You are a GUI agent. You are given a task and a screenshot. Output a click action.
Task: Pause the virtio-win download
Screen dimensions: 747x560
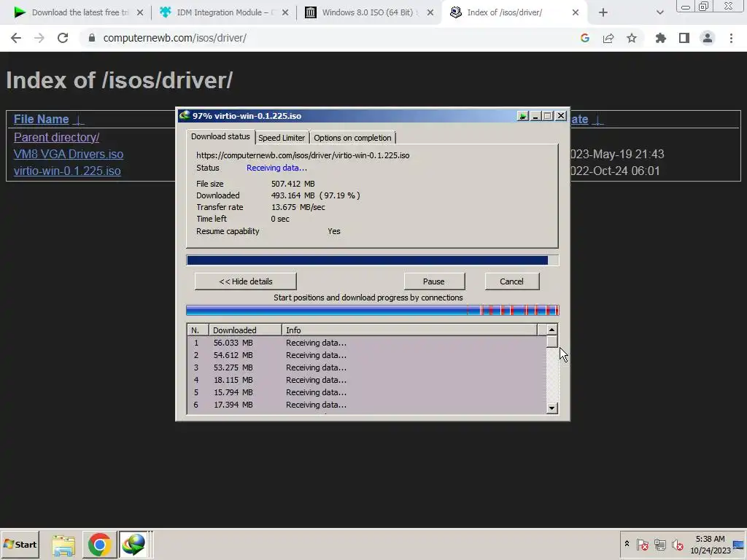pos(434,281)
